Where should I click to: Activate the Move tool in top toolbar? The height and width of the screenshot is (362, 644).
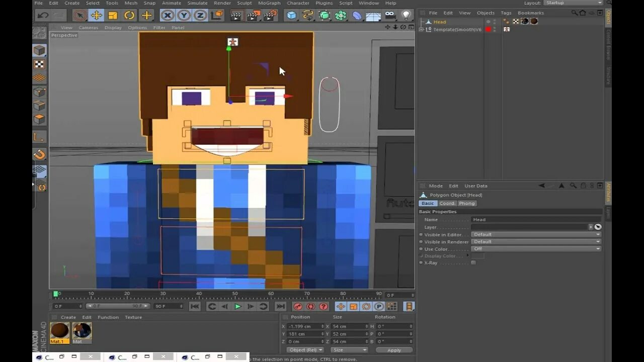96,16
